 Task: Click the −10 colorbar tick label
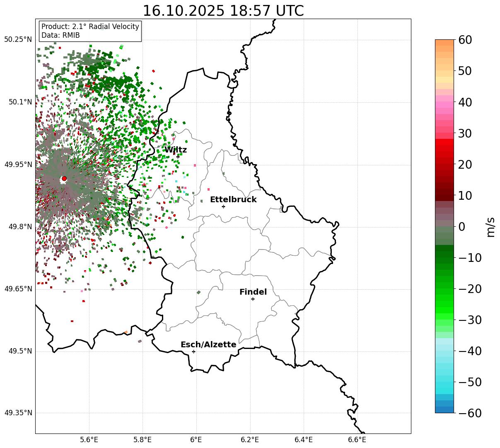pyautogui.click(x=470, y=257)
